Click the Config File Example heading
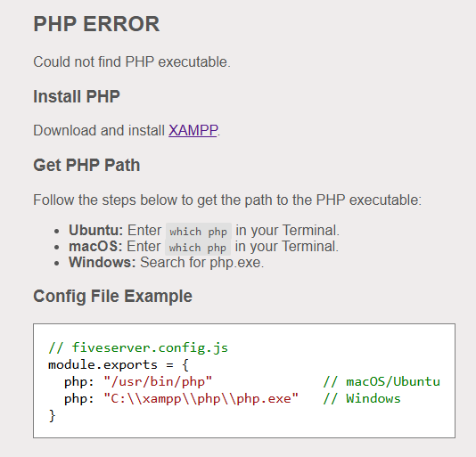 coord(112,296)
